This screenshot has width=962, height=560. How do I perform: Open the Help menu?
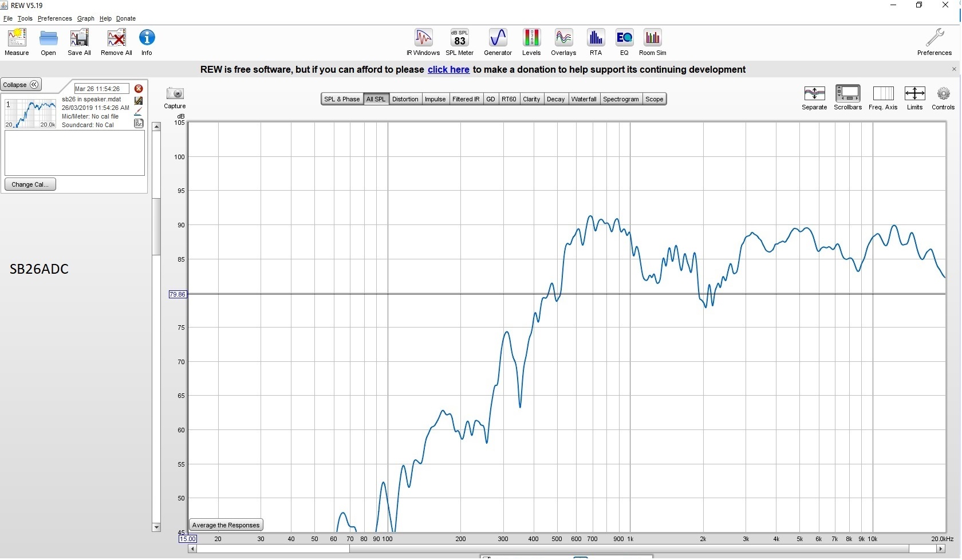105,18
